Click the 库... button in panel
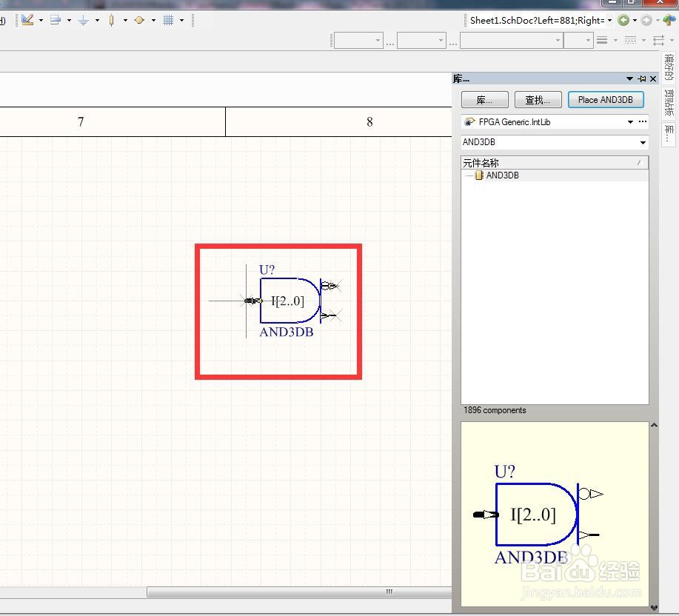 click(484, 99)
